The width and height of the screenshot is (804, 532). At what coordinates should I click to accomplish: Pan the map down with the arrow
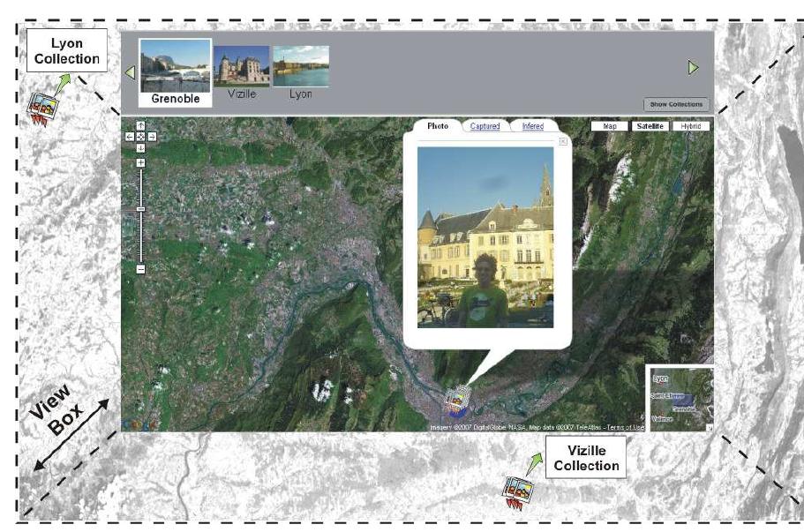tap(140, 147)
